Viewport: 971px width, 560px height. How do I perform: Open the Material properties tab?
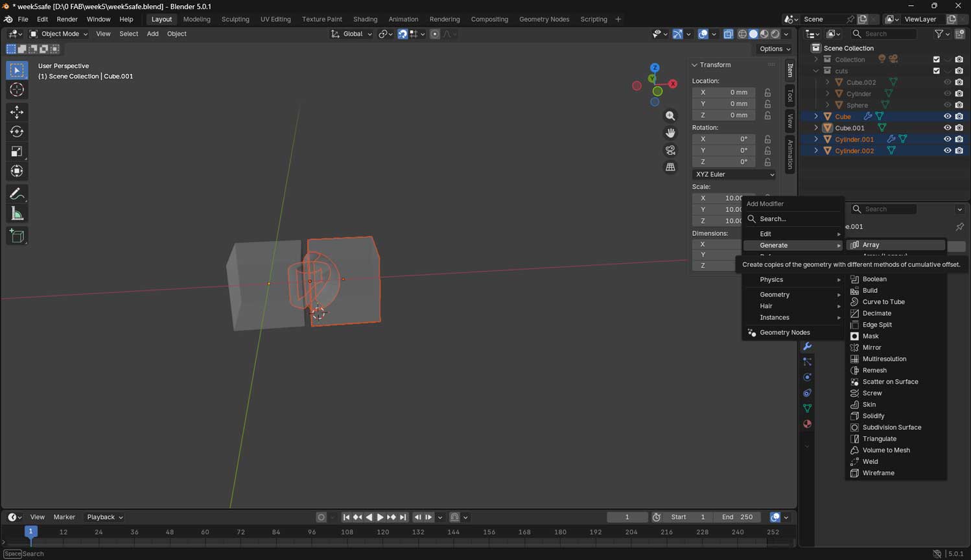point(807,424)
